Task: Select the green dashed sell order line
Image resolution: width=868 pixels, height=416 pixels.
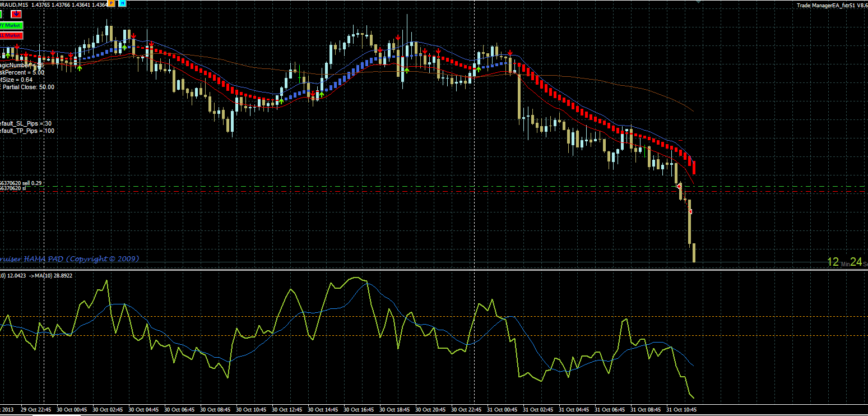Action: tap(434, 186)
